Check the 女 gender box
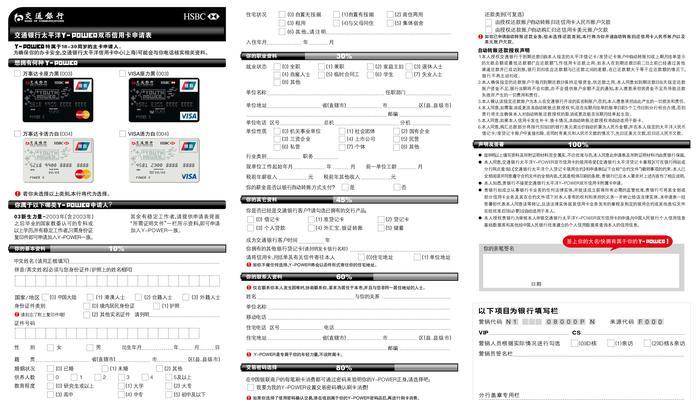The image size is (698, 400). pyautogui.click(x=50, y=347)
